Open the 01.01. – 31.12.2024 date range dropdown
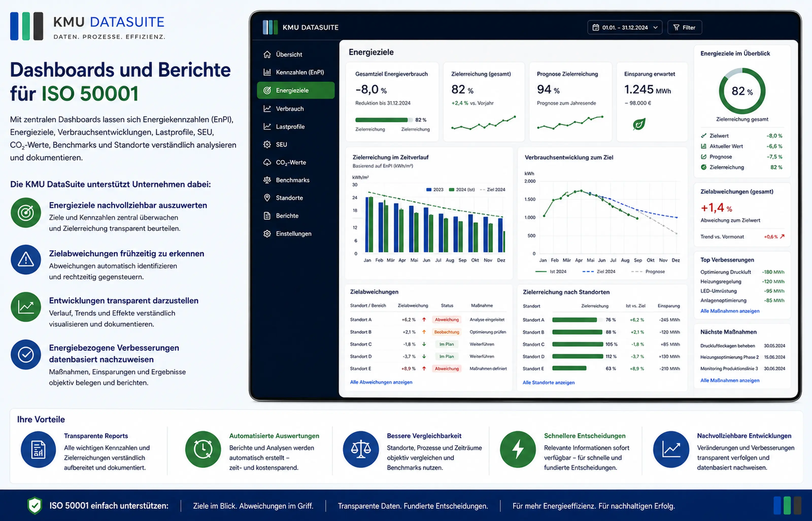The width and height of the screenshot is (812, 521). 624,27
